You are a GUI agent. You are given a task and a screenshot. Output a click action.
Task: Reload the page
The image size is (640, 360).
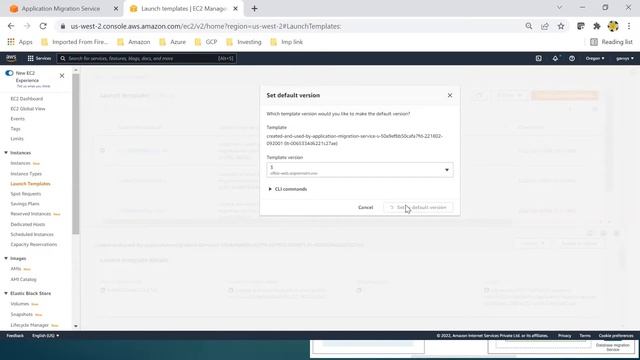(x=43, y=26)
